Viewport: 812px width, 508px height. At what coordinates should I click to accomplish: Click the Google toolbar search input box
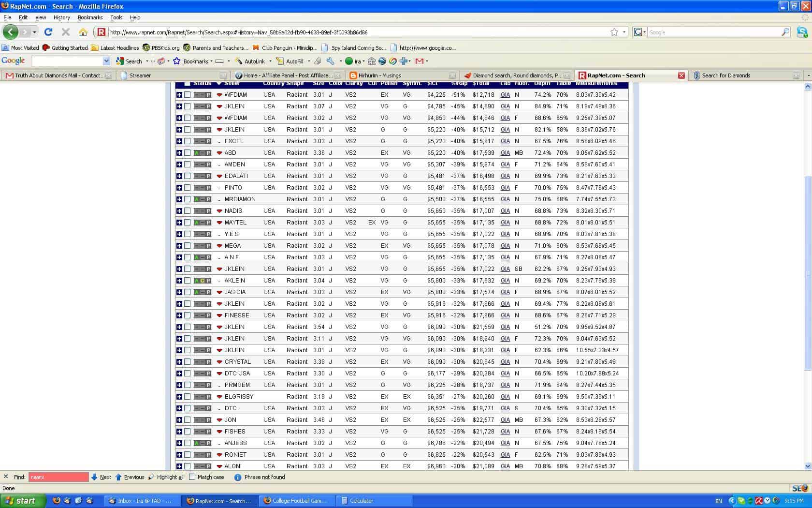click(x=67, y=61)
